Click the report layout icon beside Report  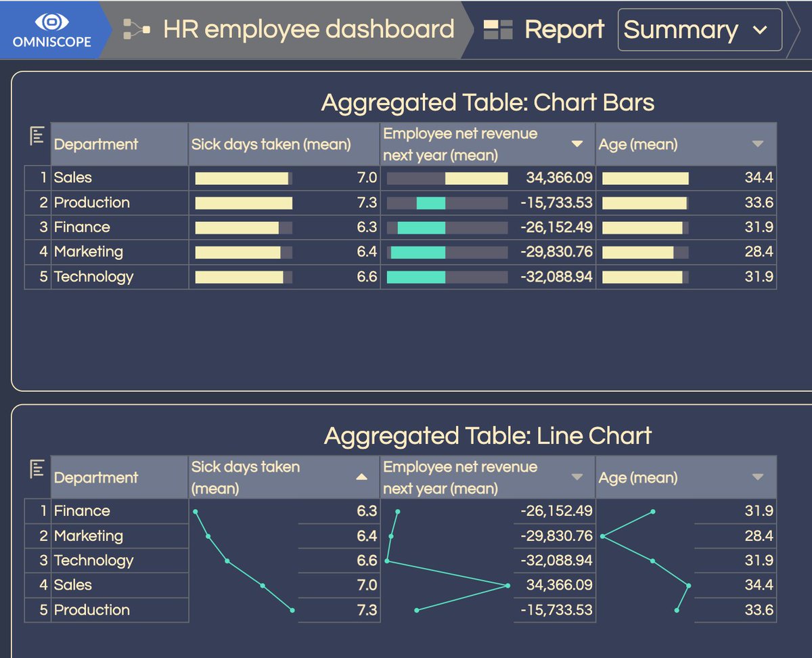tap(498, 30)
